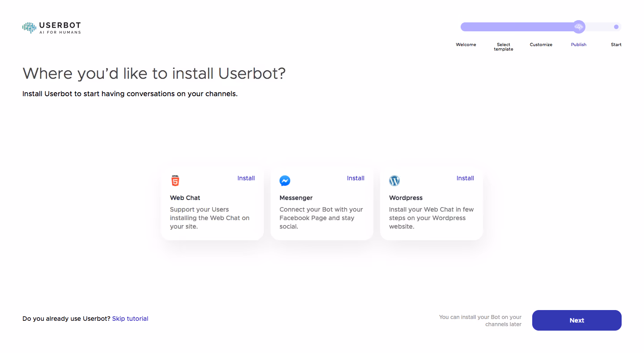
Task: Click the Skip tutorial link
Action: coord(130,319)
